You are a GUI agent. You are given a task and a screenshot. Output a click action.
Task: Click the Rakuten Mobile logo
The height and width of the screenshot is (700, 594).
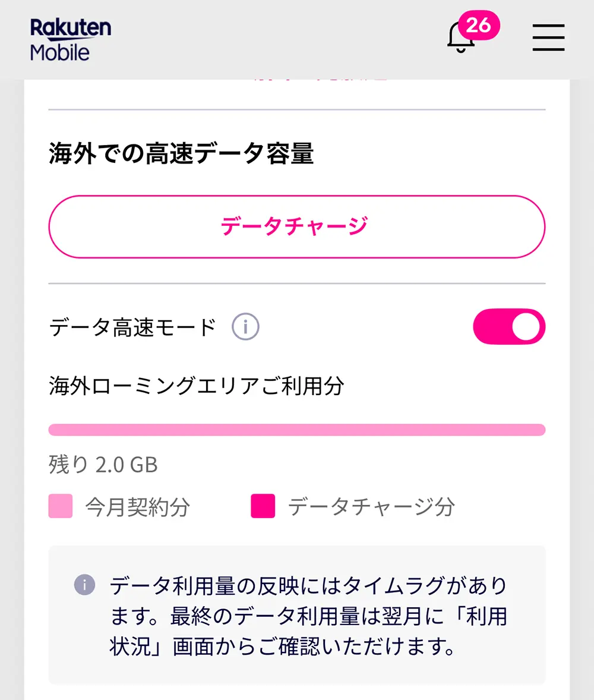tap(70, 39)
